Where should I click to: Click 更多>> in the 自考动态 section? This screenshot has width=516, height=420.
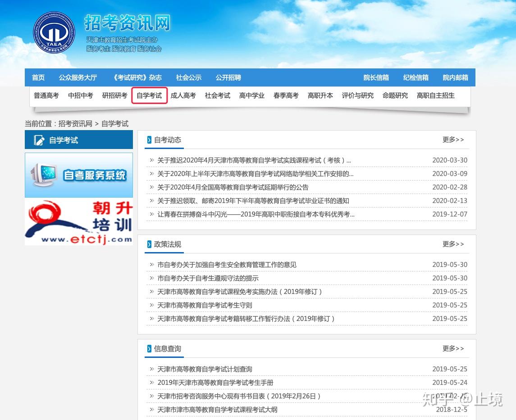pos(453,140)
